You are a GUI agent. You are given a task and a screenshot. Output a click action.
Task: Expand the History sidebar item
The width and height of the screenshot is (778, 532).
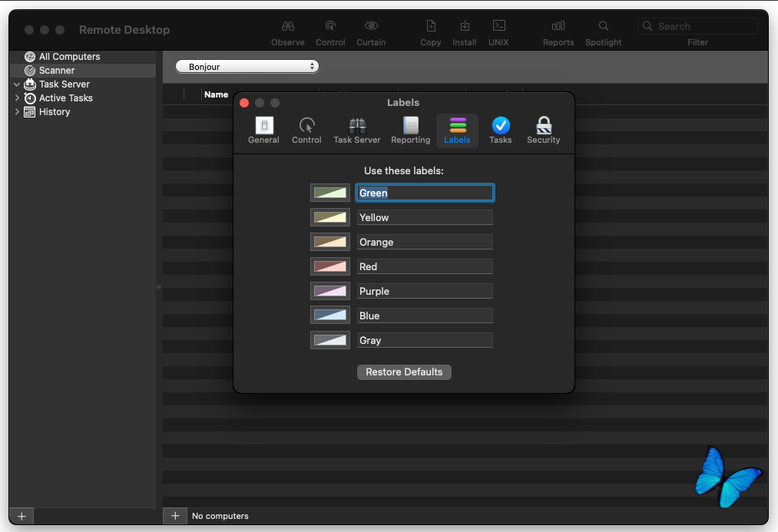click(17, 112)
